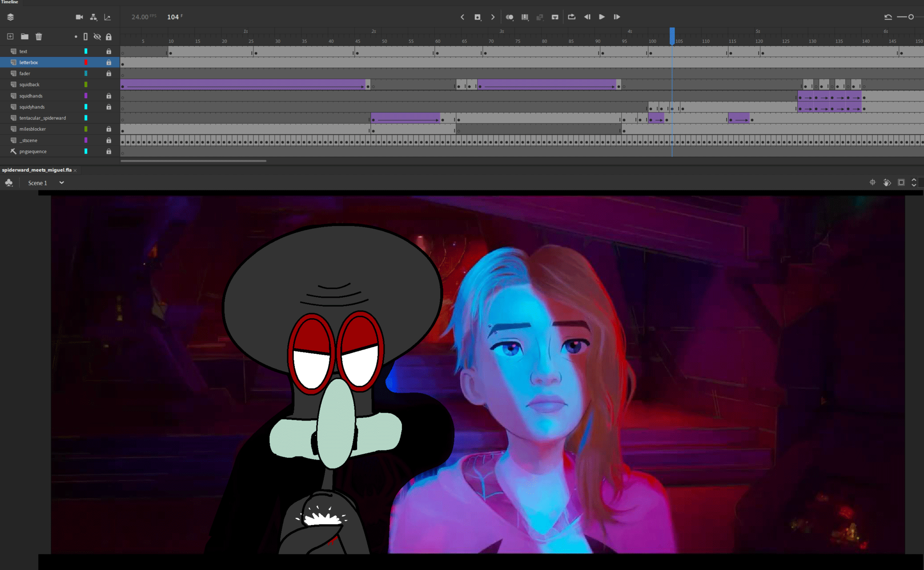
Task: Click the cyan text layer color swatch
Action: pos(86,51)
